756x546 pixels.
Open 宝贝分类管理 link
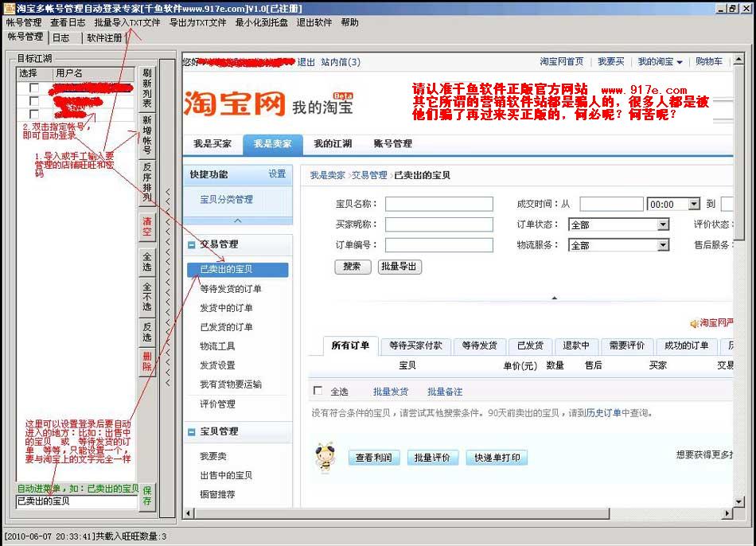227,199
